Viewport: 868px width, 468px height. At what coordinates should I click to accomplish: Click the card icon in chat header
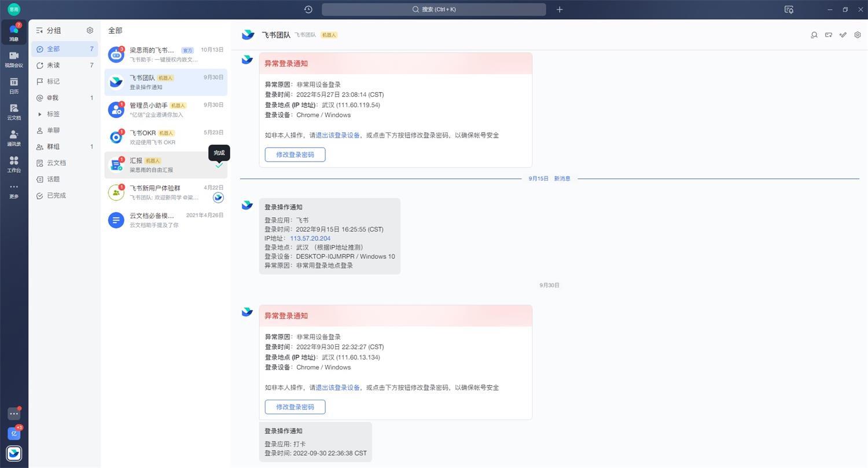tap(829, 35)
